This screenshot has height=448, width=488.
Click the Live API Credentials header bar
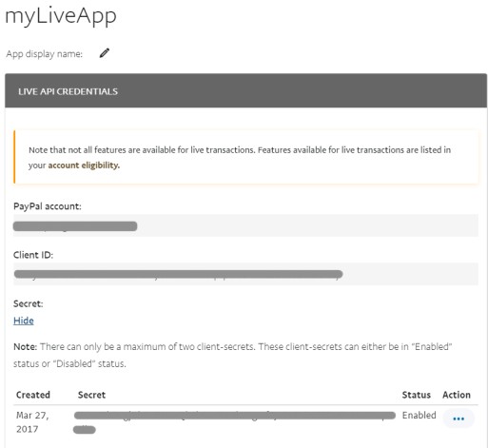pyautogui.click(x=245, y=91)
